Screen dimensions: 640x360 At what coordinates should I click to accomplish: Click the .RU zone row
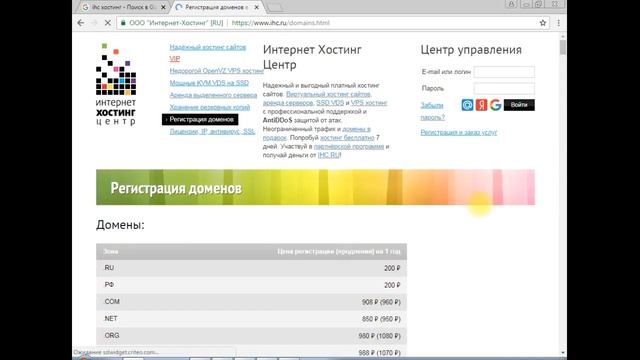tap(251, 268)
